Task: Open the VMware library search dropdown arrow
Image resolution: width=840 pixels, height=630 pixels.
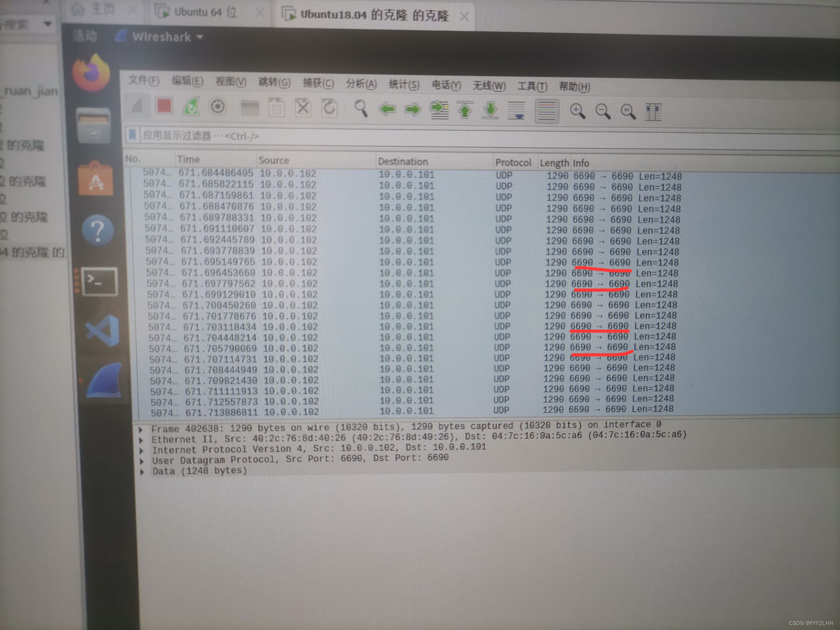Action: click(48, 24)
